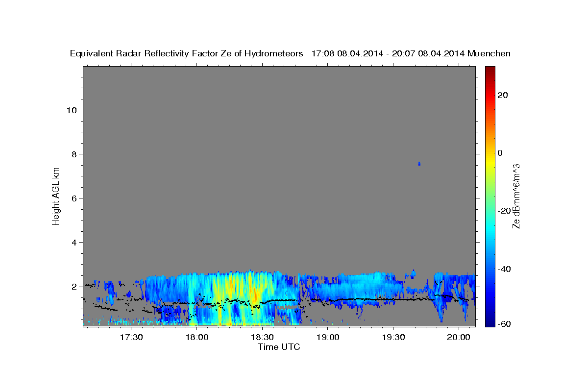Click the dark red top of the colorbar
The width and height of the screenshot is (588, 392).
(x=490, y=71)
